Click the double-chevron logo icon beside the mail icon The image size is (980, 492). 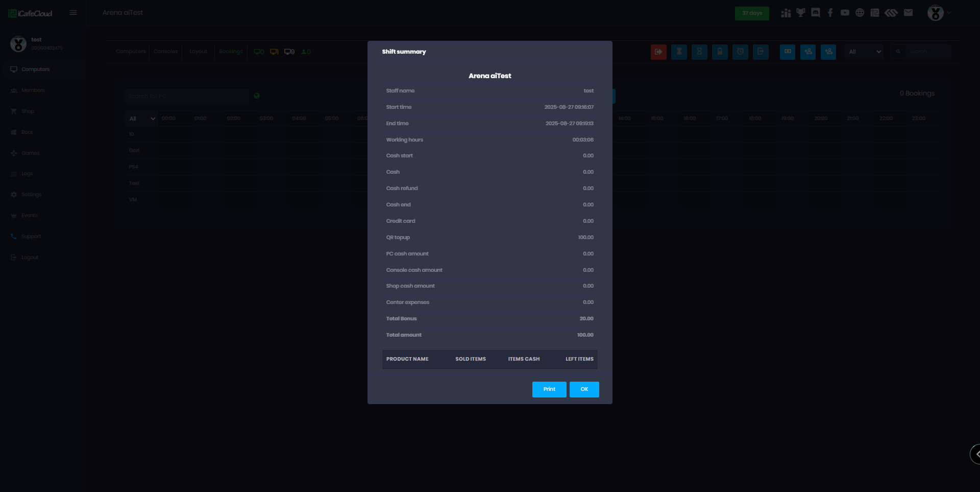[891, 13]
